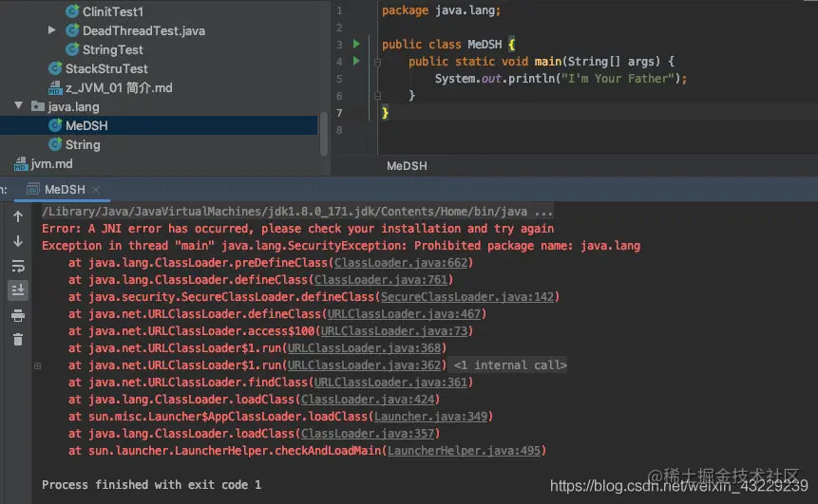The image size is (818, 504).
Task: Click the 'main' method name on line 4
Action: coord(548,62)
